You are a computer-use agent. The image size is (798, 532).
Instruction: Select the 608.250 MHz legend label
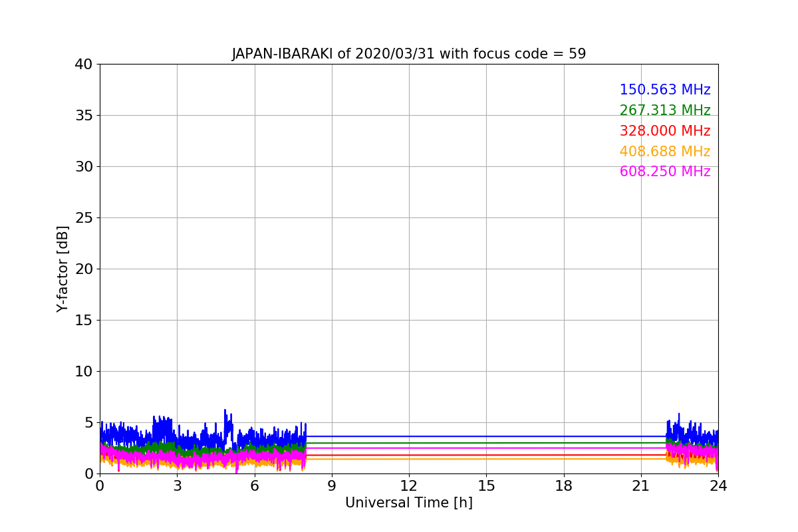pos(665,172)
